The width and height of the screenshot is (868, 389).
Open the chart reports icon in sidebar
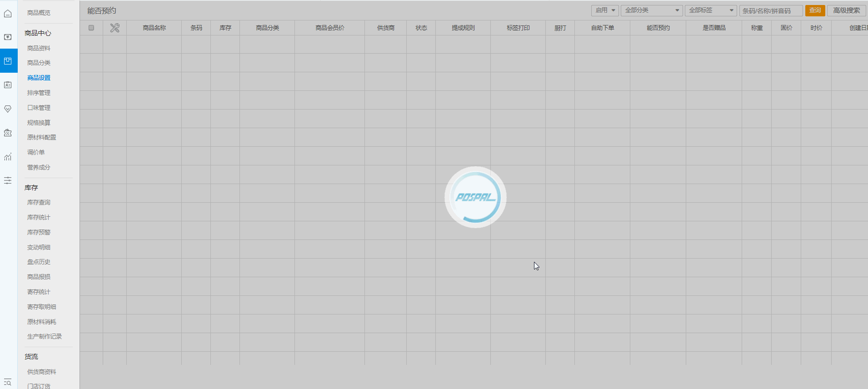pos(8,157)
